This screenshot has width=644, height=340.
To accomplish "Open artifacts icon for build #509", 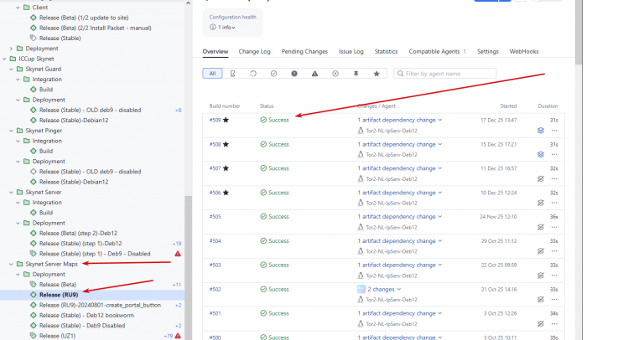I will pyautogui.click(x=541, y=131).
